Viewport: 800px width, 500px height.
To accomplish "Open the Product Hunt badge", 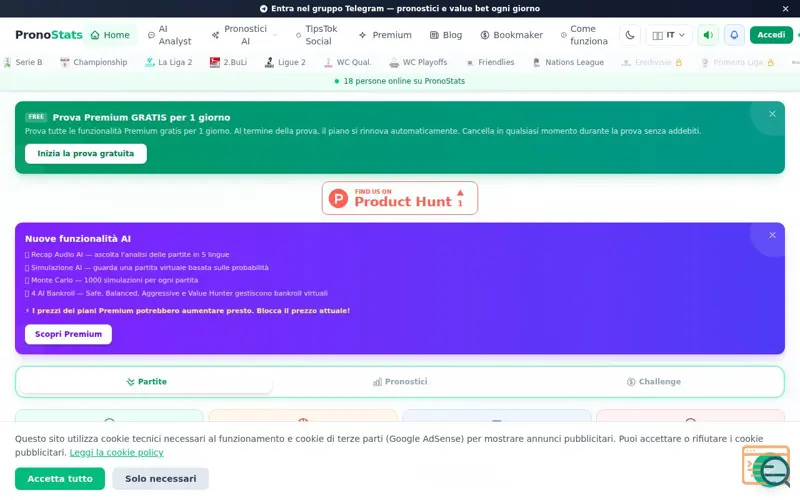I will [400, 198].
